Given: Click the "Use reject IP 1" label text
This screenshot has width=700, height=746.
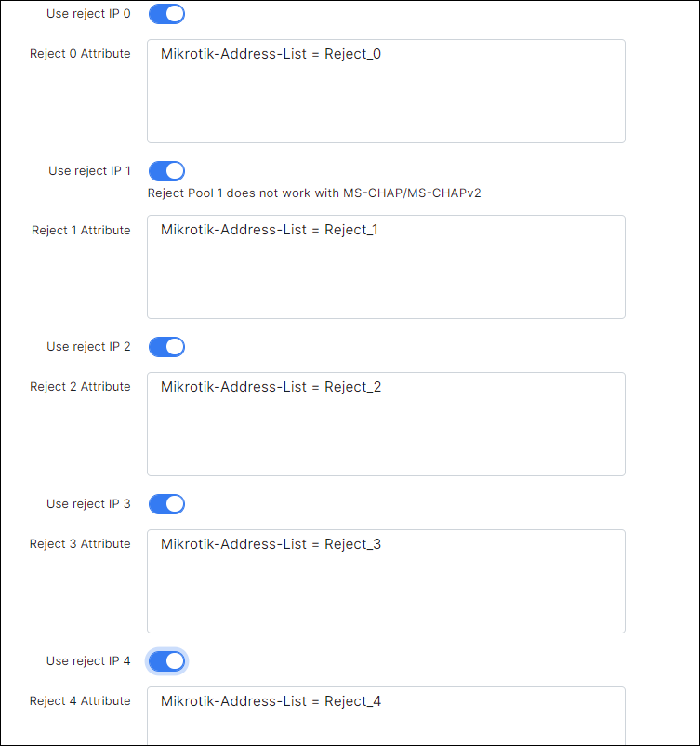Looking at the screenshot, I should coord(89,171).
